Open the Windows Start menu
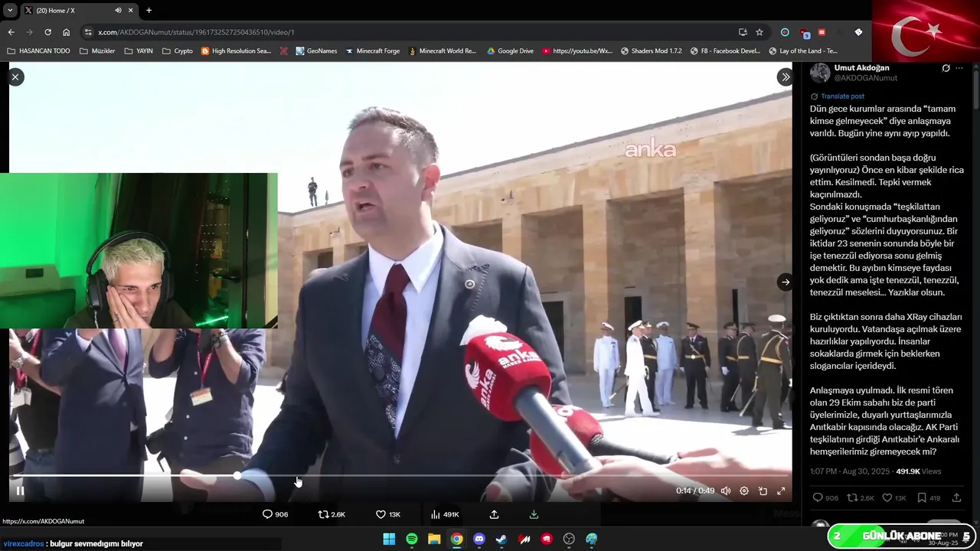980x551 pixels. click(x=389, y=539)
